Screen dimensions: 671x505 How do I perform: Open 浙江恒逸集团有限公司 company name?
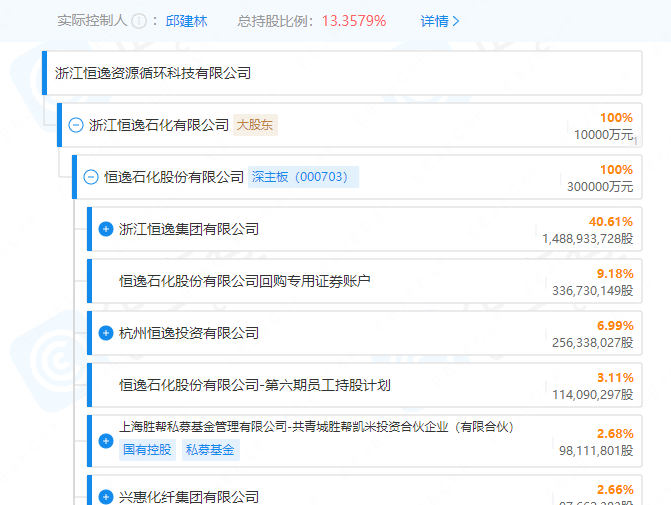[x=189, y=229]
